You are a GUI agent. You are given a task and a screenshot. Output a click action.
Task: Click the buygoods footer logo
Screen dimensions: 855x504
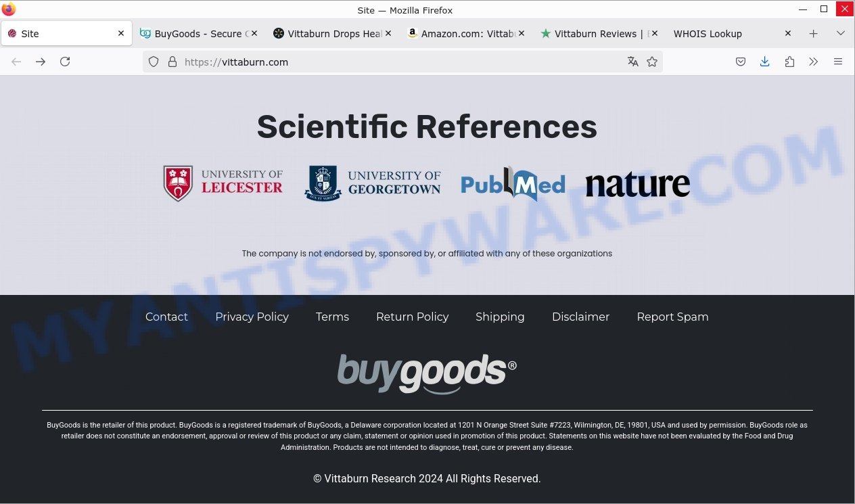(427, 373)
